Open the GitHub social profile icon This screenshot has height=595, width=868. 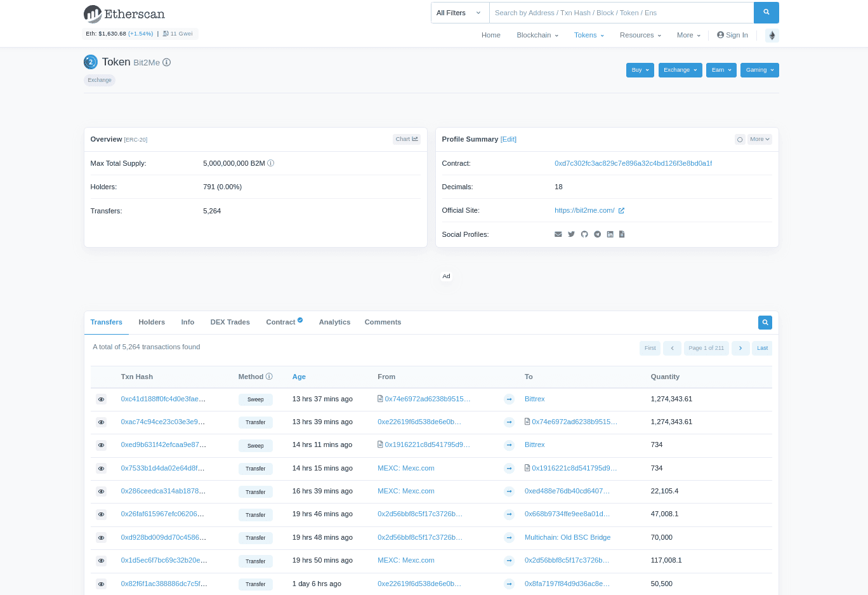[x=584, y=234]
